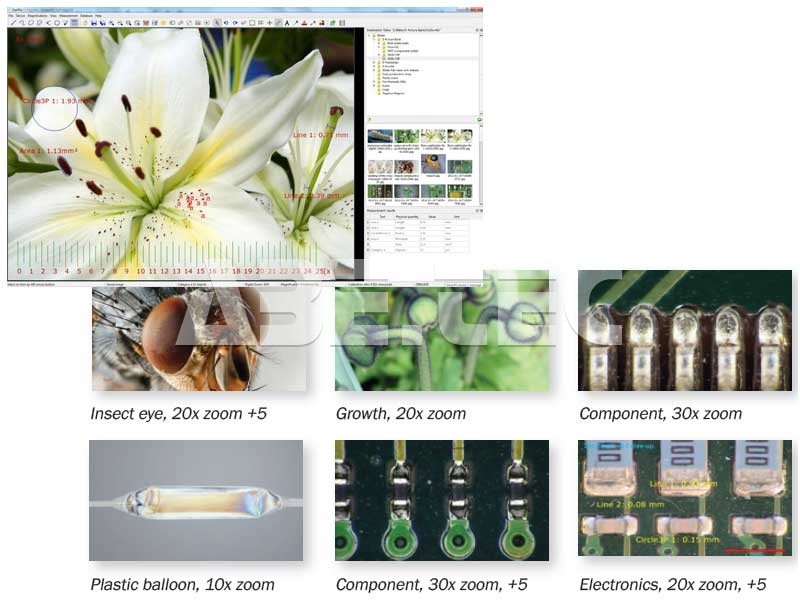Click the crosshair plus tool icon
Image resolution: width=800 pixels, height=600 pixels.
coord(271,22)
